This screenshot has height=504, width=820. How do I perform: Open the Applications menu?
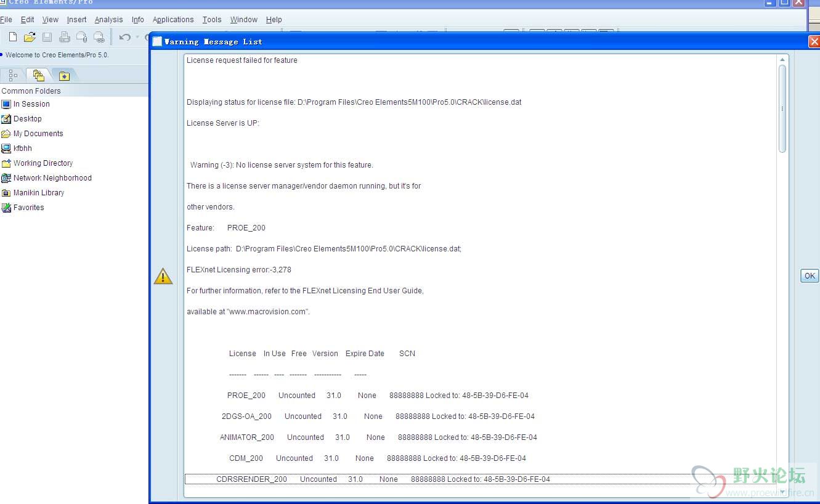[x=173, y=20]
